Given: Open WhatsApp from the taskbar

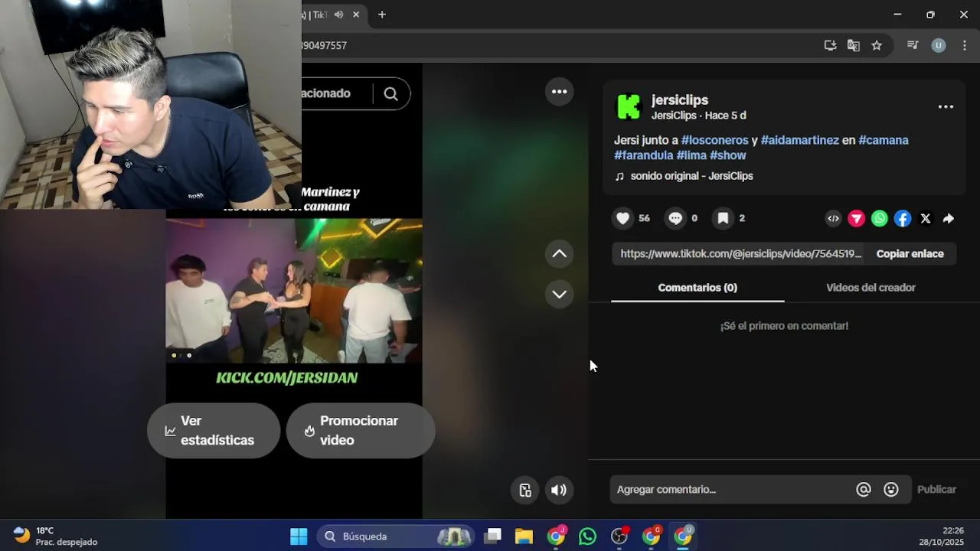Looking at the screenshot, I should coord(587,536).
